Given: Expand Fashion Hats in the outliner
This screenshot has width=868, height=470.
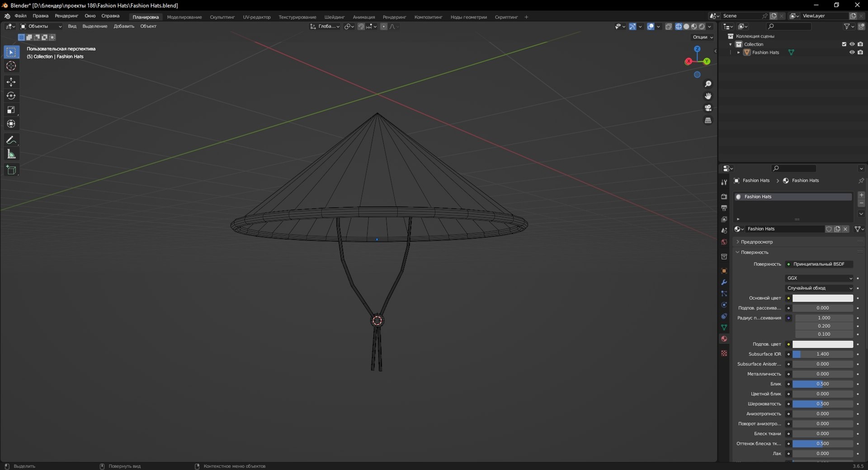Looking at the screenshot, I should [x=738, y=52].
